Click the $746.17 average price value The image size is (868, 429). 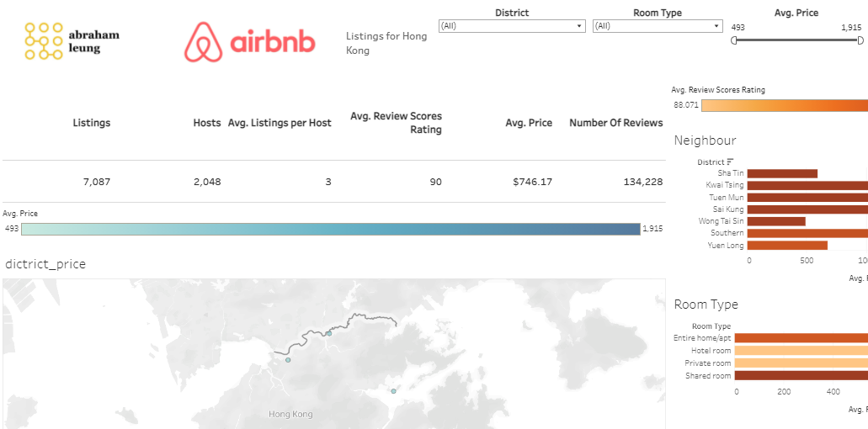click(533, 182)
